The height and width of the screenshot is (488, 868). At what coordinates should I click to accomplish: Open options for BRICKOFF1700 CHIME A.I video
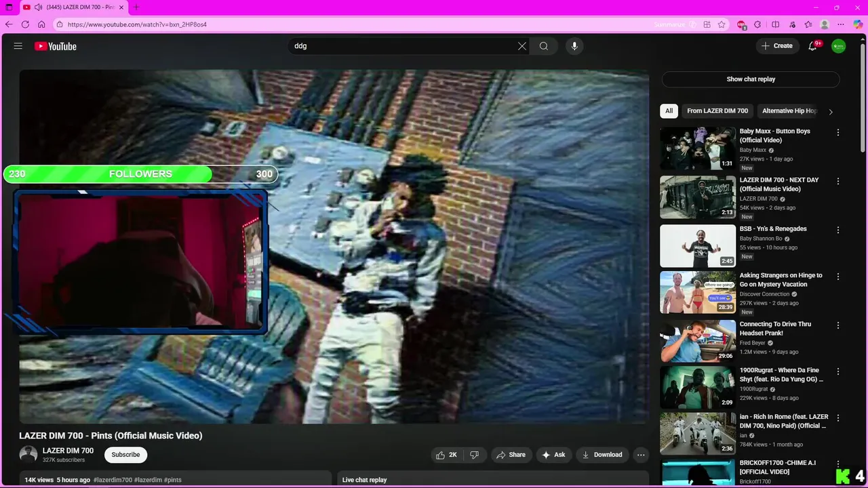pos(838,464)
